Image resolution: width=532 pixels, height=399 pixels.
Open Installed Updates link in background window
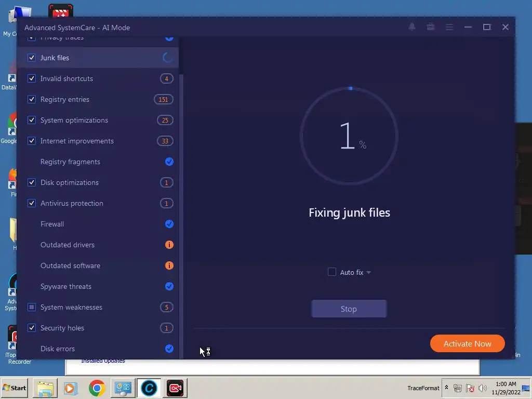pyautogui.click(x=103, y=361)
